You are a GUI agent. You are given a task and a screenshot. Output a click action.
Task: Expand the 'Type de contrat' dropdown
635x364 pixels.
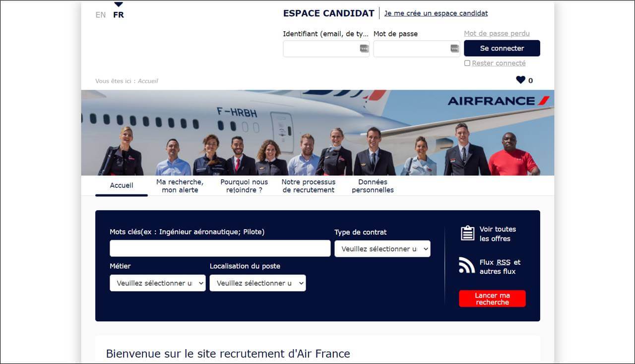coord(382,248)
